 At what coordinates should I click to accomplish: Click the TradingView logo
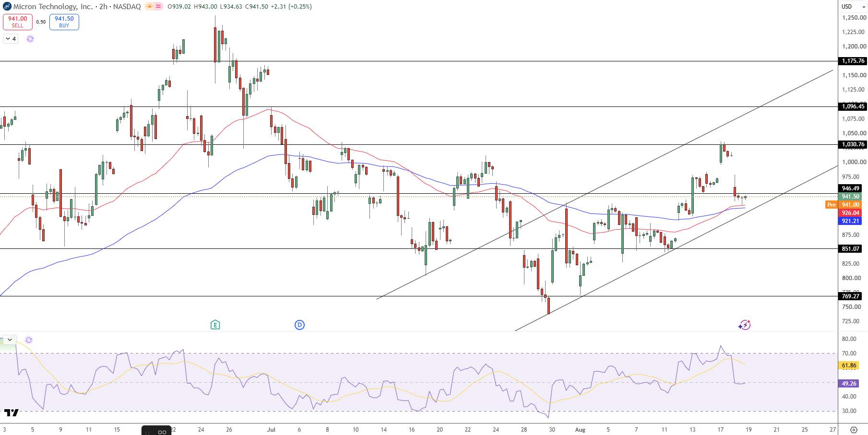12,412
